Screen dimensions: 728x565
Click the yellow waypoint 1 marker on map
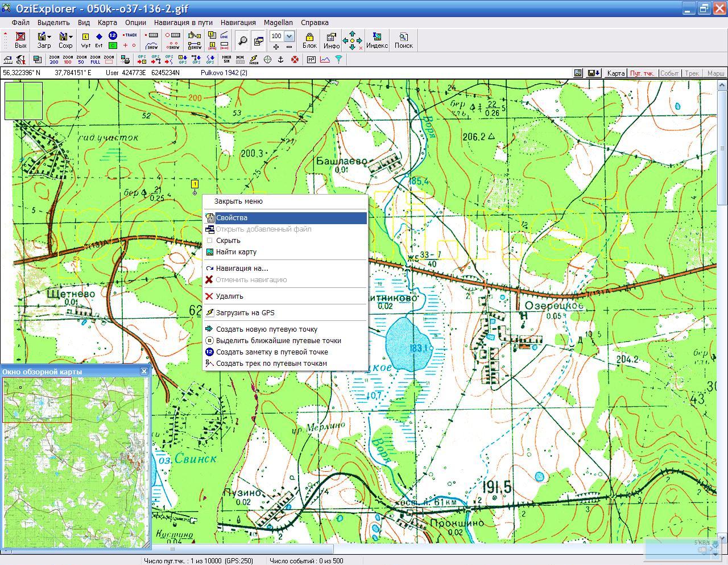(195, 184)
